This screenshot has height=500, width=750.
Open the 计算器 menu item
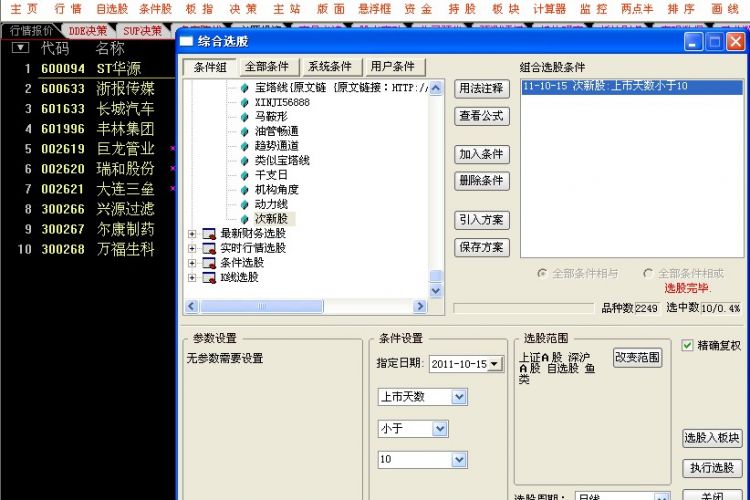point(550,9)
